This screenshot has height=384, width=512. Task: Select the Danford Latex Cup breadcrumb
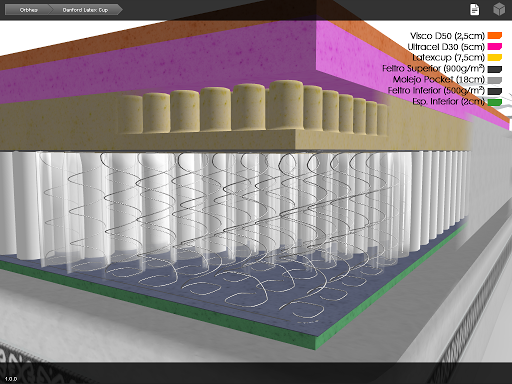click(x=85, y=10)
